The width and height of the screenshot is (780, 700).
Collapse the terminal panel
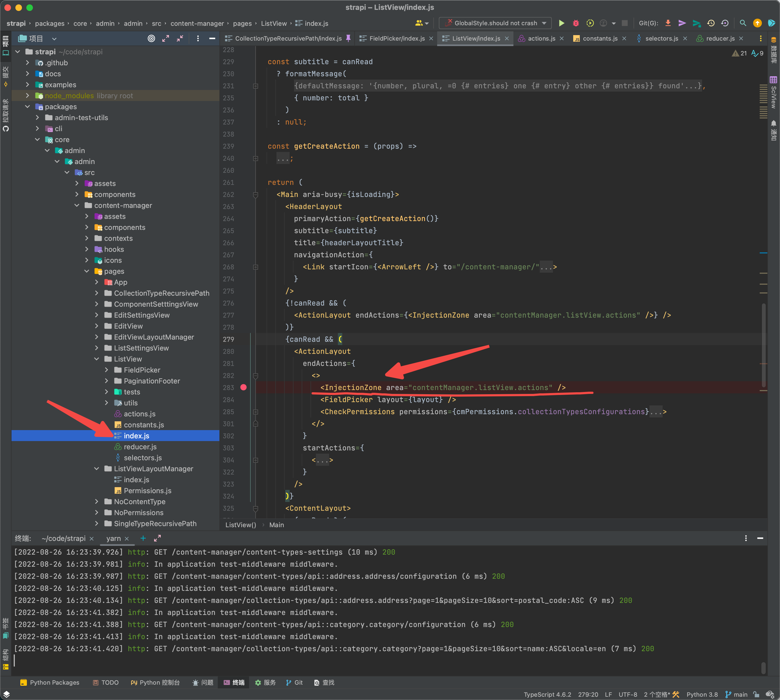(760, 538)
